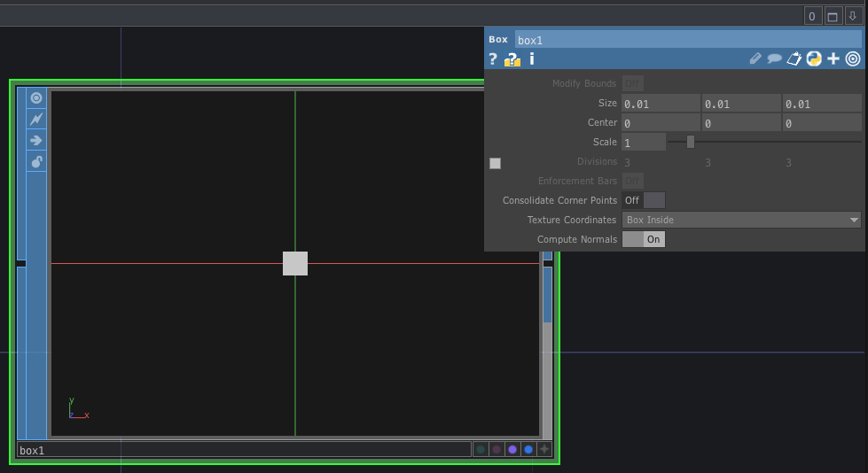This screenshot has width=868, height=473.
Task: Click the bypass arrow flag on node
Action: [x=36, y=140]
